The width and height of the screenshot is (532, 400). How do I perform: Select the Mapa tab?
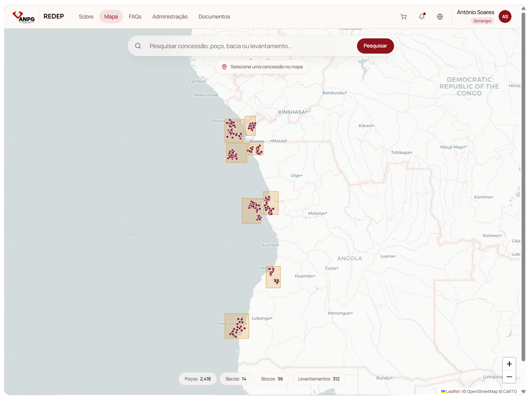tap(111, 16)
